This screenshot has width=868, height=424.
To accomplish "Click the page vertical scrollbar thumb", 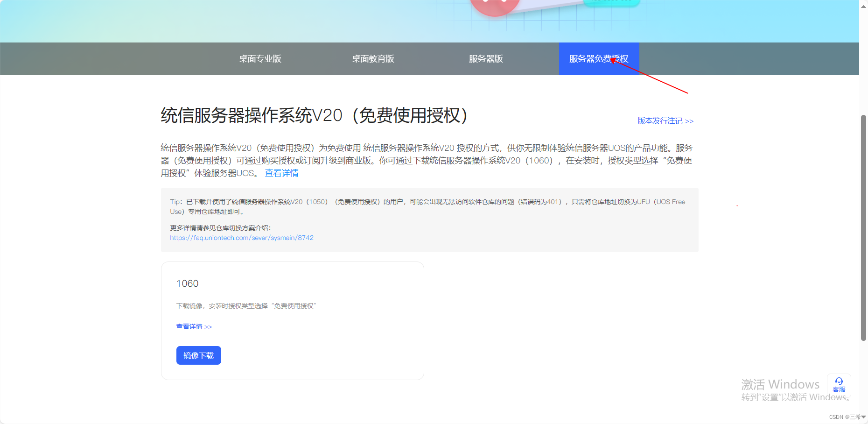I will 863,227.
